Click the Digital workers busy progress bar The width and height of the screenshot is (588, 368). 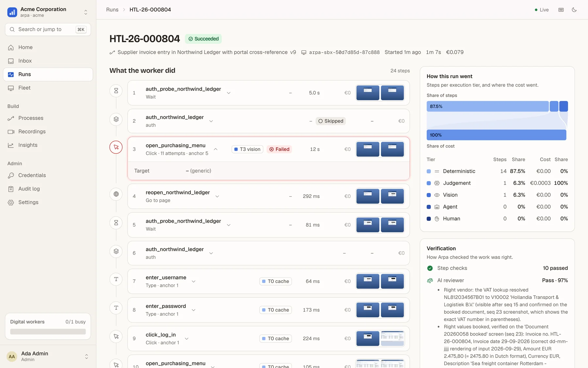coord(48,332)
